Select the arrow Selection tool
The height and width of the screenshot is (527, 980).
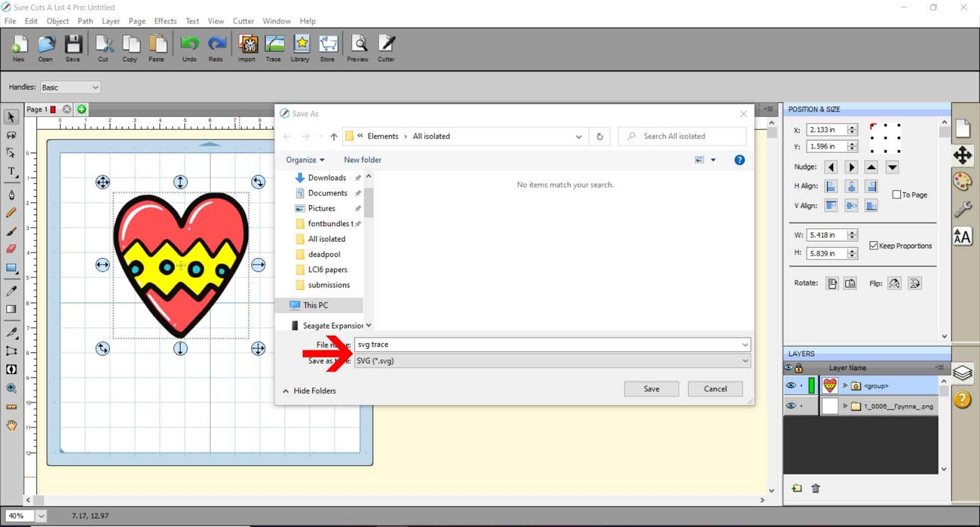coord(11,116)
